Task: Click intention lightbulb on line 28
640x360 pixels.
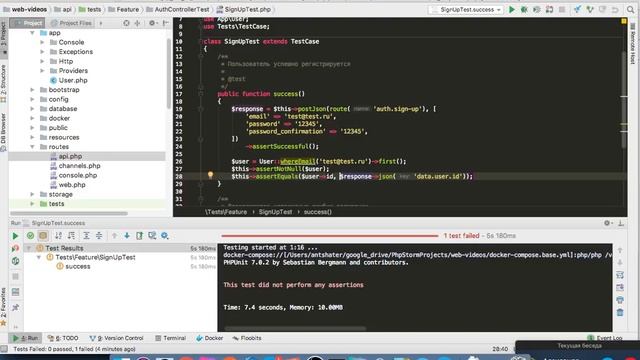Action: [210, 175]
